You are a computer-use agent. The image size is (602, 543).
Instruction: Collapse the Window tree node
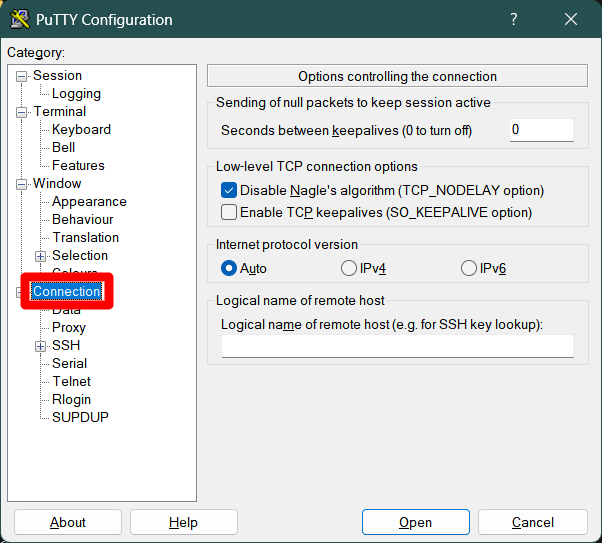tap(21, 184)
